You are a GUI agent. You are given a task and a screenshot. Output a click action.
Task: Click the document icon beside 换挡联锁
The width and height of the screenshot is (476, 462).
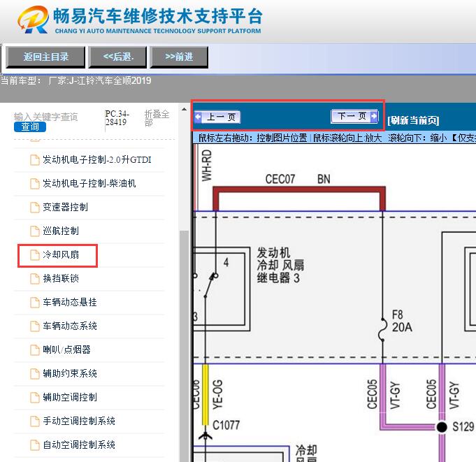[x=35, y=279]
